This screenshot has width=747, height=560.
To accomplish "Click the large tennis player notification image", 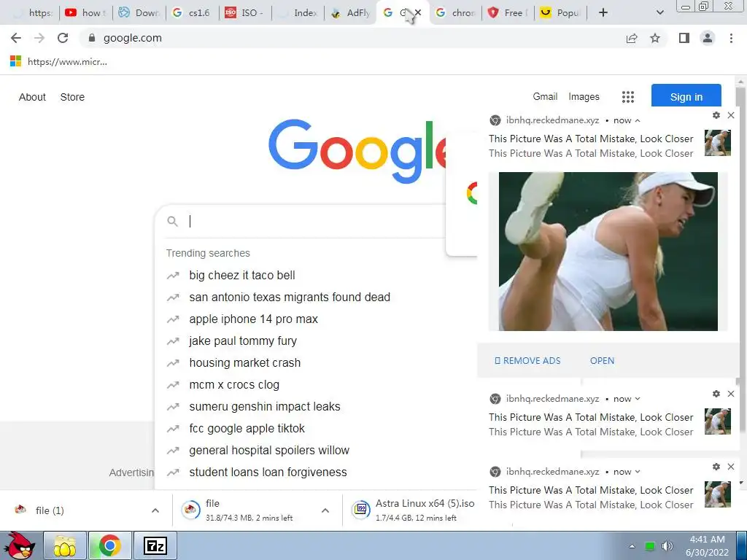I will pos(608,252).
